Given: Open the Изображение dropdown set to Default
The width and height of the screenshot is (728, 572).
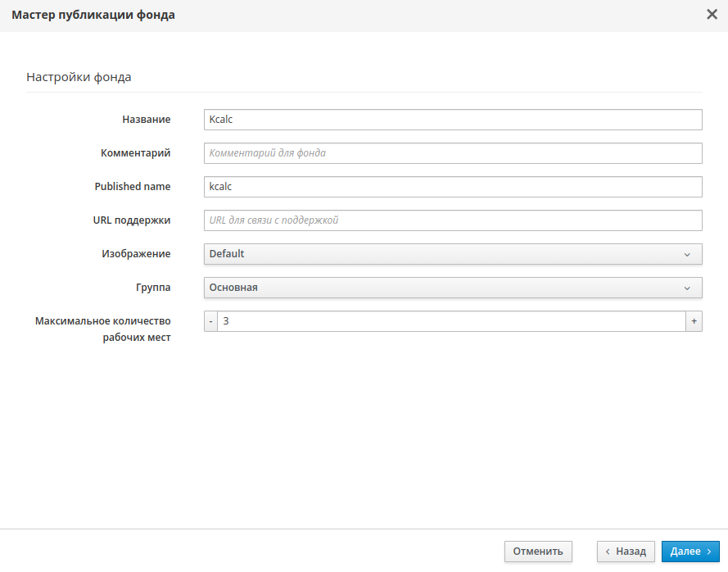Looking at the screenshot, I should coord(452,254).
